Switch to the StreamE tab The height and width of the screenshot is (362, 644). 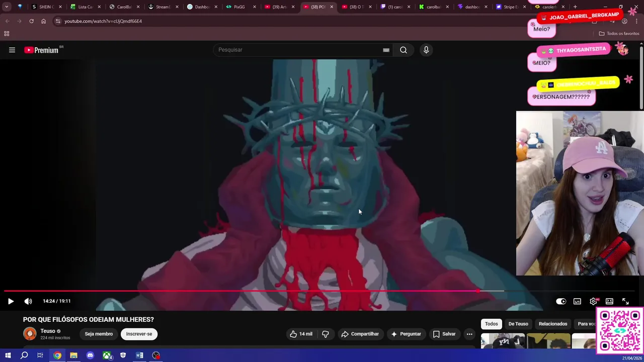point(163,7)
